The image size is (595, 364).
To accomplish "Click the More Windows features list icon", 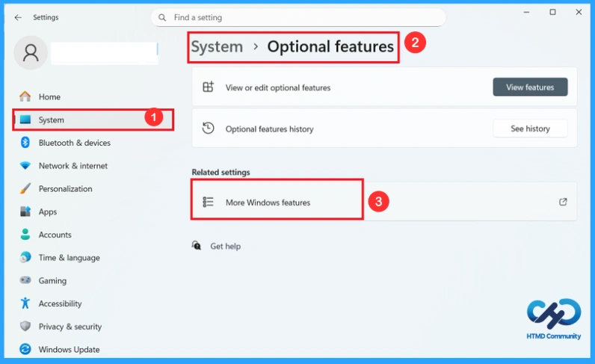I will pyautogui.click(x=208, y=202).
